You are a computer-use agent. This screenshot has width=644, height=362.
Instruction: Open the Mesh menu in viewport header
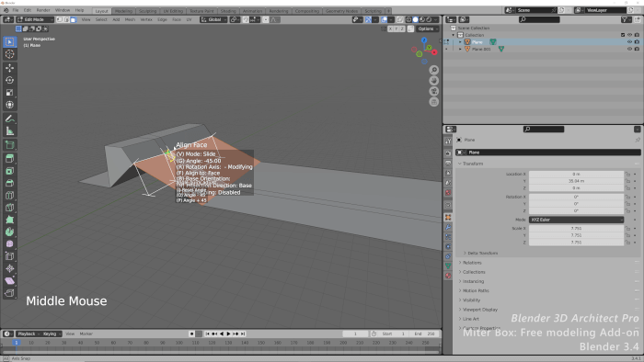[x=130, y=19]
